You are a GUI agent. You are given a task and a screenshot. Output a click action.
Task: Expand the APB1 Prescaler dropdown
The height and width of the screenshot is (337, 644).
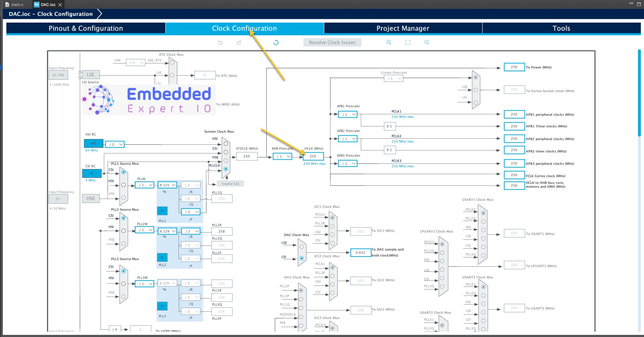click(348, 114)
